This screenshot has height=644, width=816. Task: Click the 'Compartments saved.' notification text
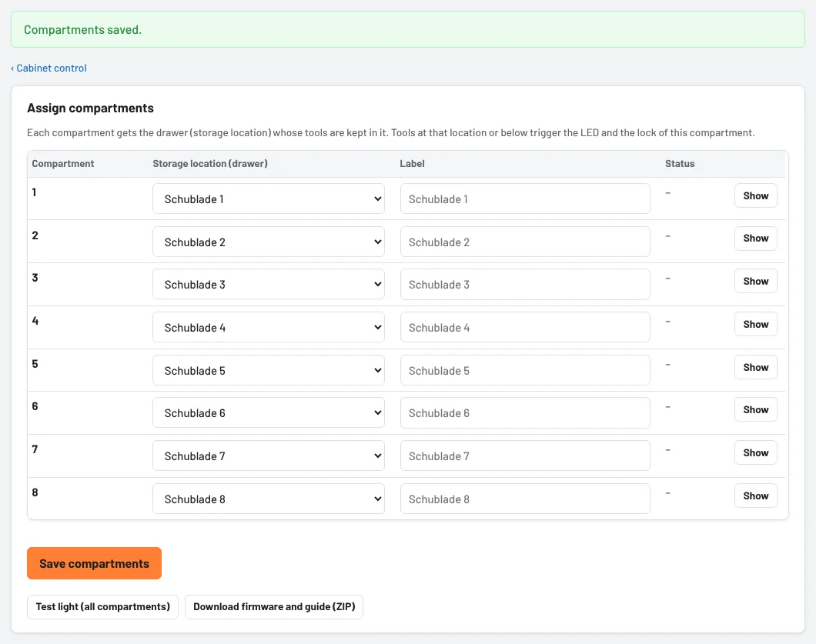click(x=82, y=30)
